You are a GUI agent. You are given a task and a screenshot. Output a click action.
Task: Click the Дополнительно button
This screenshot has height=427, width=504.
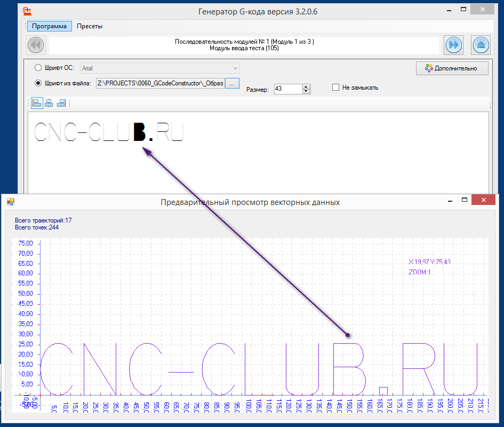coord(452,68)
